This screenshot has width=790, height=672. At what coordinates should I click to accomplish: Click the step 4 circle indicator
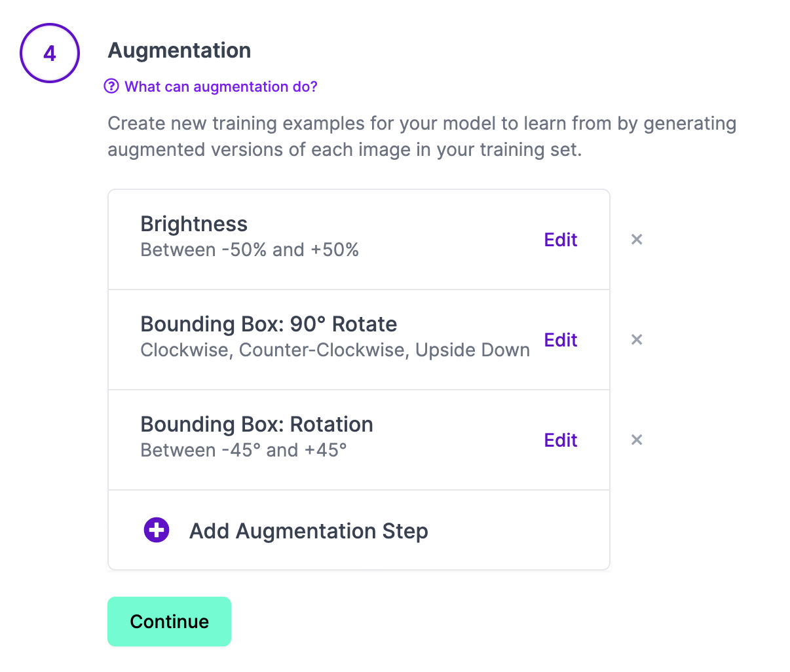(50, 53)
